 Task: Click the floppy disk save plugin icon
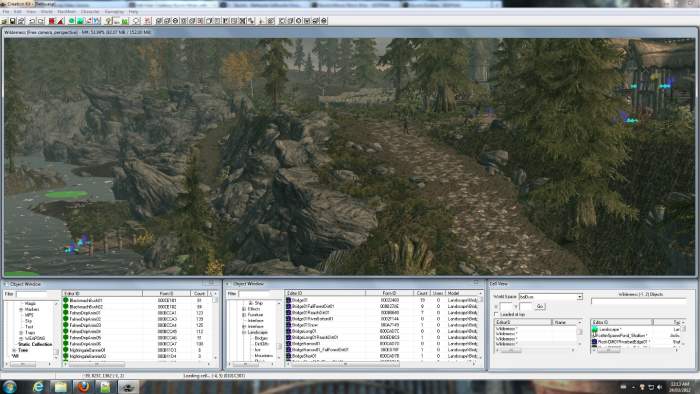pos(12,21)
